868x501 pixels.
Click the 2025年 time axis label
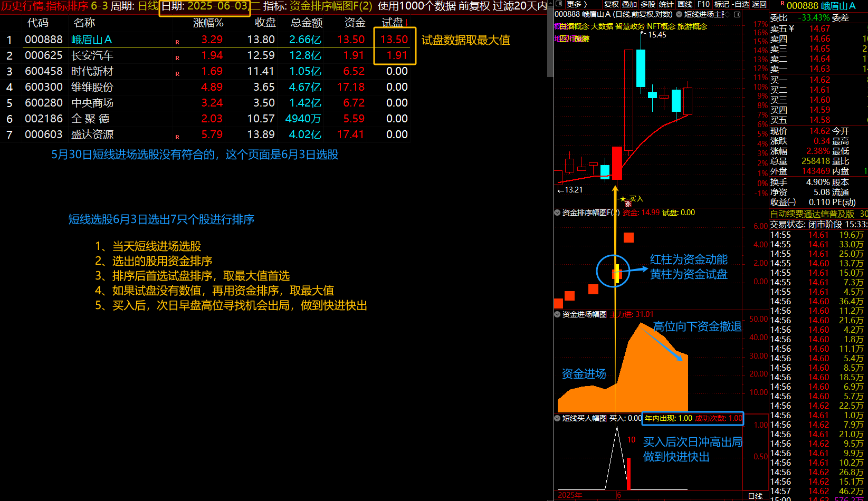tap(570, 495)
